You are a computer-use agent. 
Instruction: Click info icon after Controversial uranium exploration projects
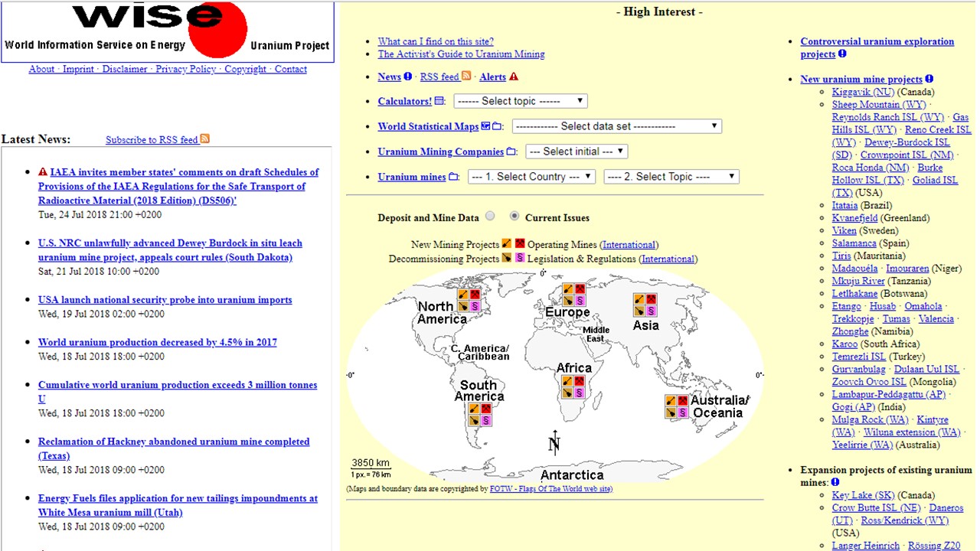tap(842, 54)
